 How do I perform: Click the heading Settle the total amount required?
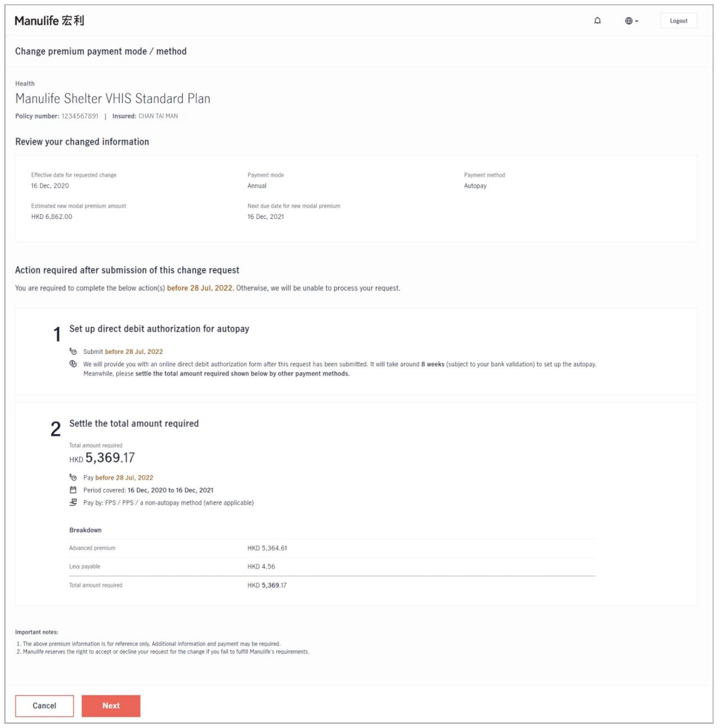pyautogui.click(x=134, y=424)
